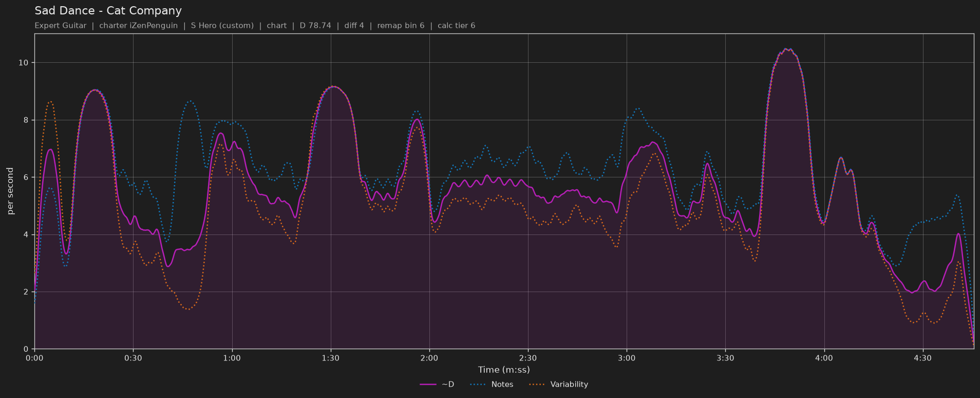980x398 pixels.
Task: Click the purple ~D line legend swatch
Action: tap(428, 385)
